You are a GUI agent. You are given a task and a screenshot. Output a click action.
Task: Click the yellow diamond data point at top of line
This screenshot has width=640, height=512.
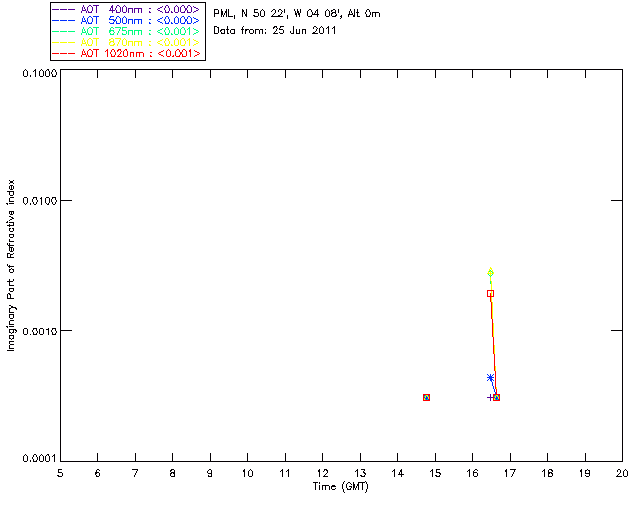coord(490,272)
